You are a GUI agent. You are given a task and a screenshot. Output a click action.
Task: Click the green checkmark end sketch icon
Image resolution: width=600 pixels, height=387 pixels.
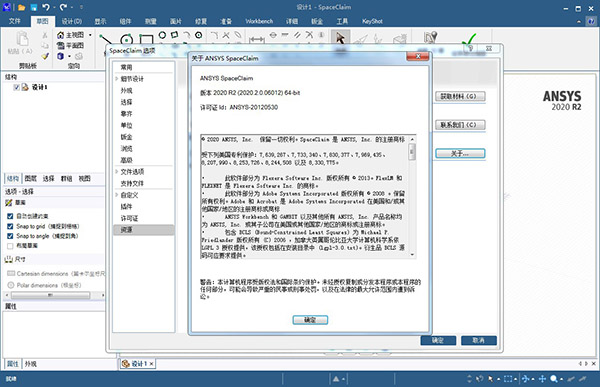coord(469,39)
